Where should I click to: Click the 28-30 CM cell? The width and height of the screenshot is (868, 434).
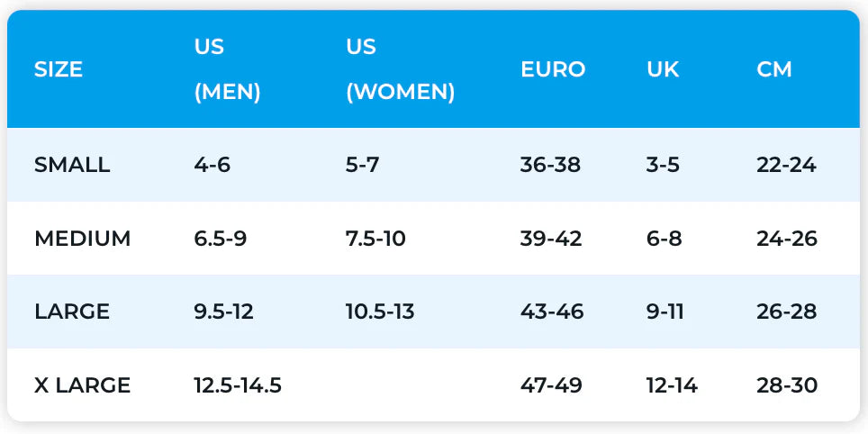787,385
